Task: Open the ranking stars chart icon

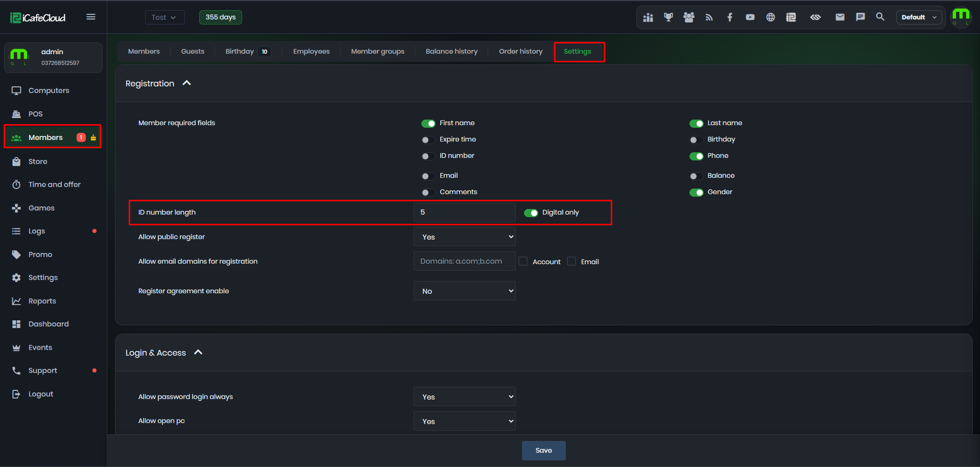Action: [648, 17]
